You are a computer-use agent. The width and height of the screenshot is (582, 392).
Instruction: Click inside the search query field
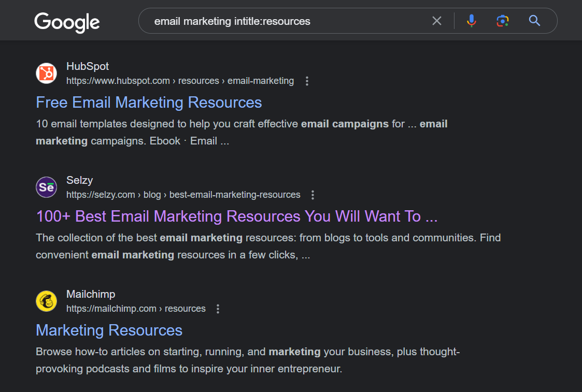(x=285, y=21)
